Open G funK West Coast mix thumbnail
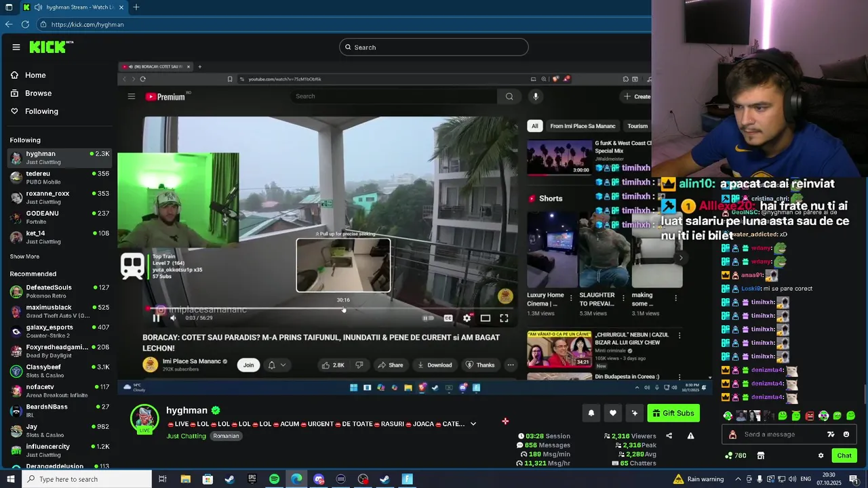This screenshot has height=488, width=868. click(559, 157)
